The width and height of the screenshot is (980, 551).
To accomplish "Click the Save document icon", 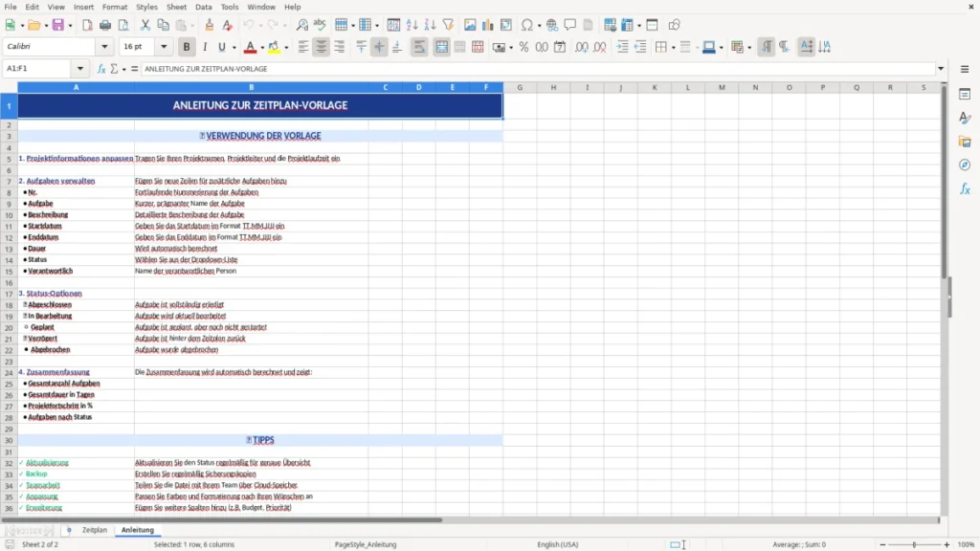I will 57,25.
